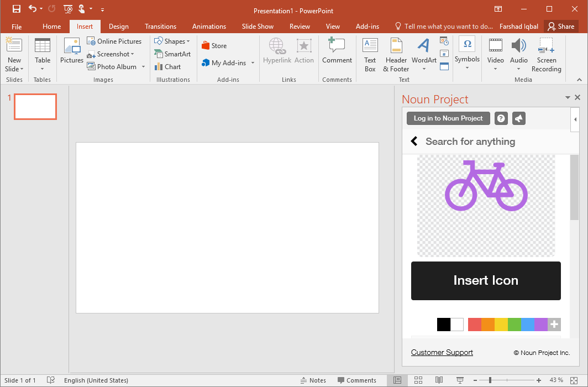Open the My Add-ins dropdown
588x387 pixels.
pos(253,63)
